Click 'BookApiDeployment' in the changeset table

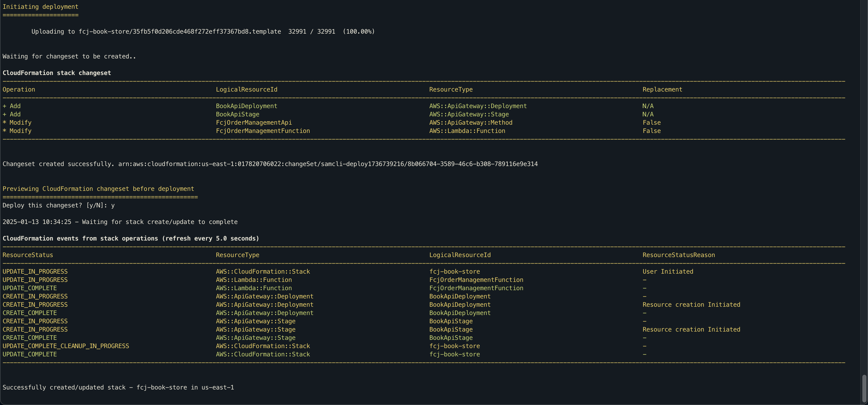[247, 106]
